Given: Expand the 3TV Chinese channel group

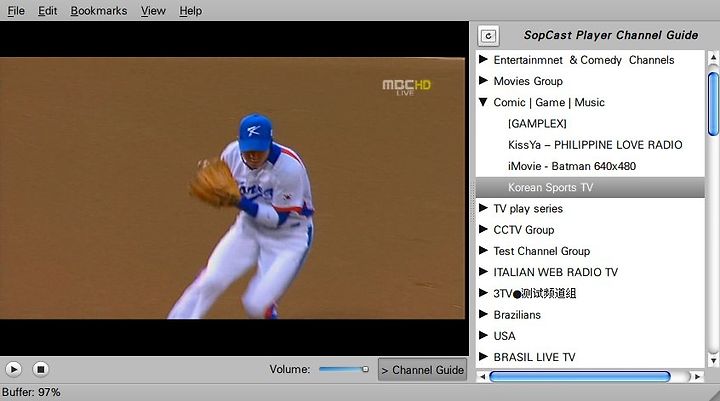Looking at the screenshot, I should pos(483,293).
